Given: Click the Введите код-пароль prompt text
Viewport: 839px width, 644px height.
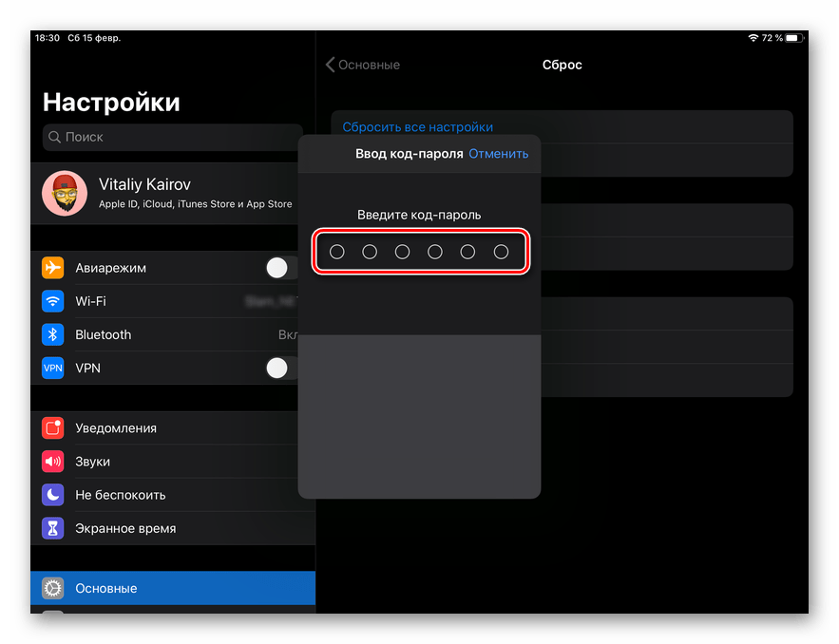Looking at the screenshot, I should click(x=419, y=215).
